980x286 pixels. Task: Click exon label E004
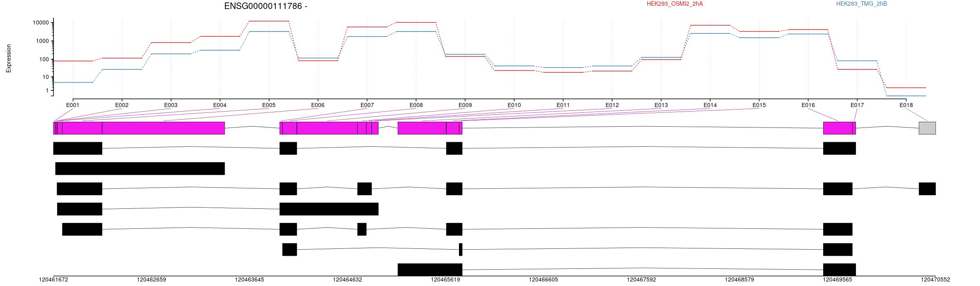click(220, 105)
